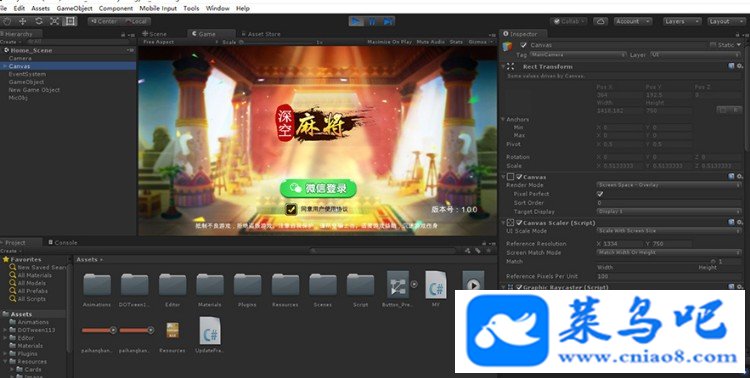This screenshot has height=378, width=750.
Task: Select the Scale tool
Action: pyautogui.click(x=55, y=21)
